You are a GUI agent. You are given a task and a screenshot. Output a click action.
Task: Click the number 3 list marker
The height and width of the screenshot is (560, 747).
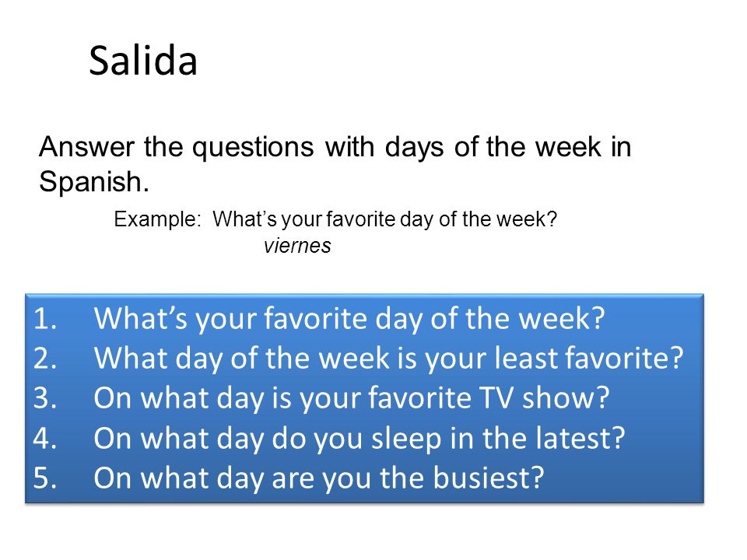pyautogui.click(x=45, y=398)
